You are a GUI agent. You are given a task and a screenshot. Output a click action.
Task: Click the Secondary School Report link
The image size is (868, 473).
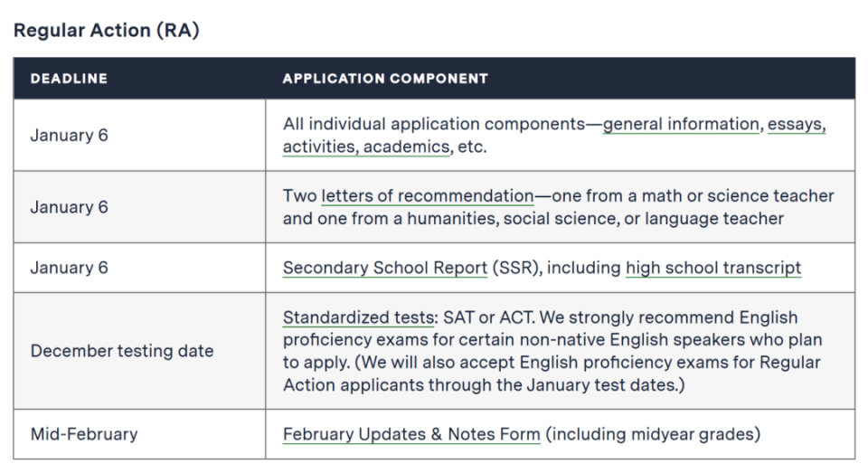(x=384, y=268)
